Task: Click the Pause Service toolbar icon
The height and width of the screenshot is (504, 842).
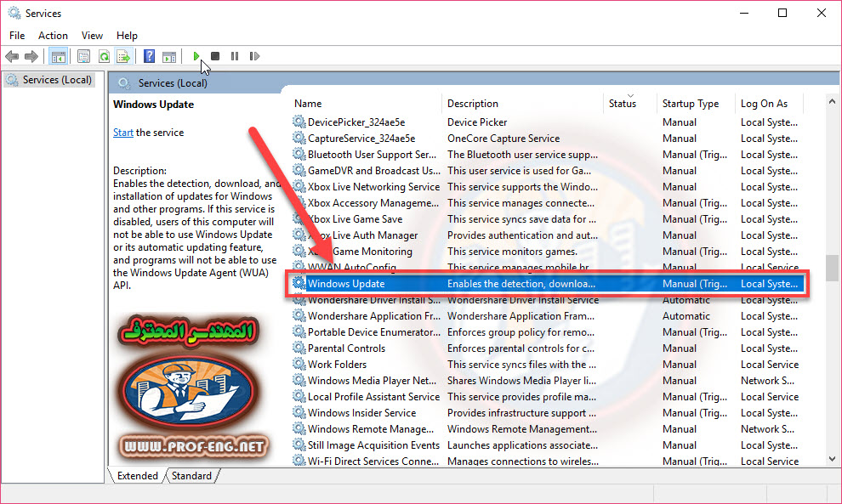Action: pos(235,56)
